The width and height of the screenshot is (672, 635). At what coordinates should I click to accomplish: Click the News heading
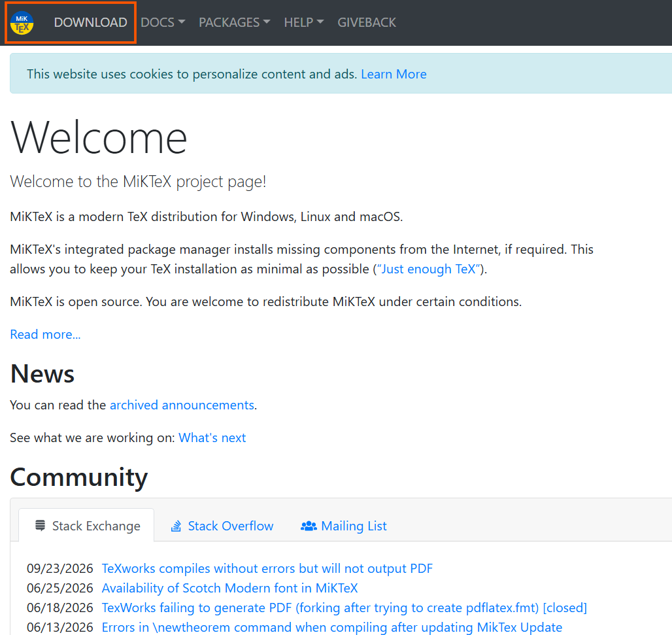(42, 373)
